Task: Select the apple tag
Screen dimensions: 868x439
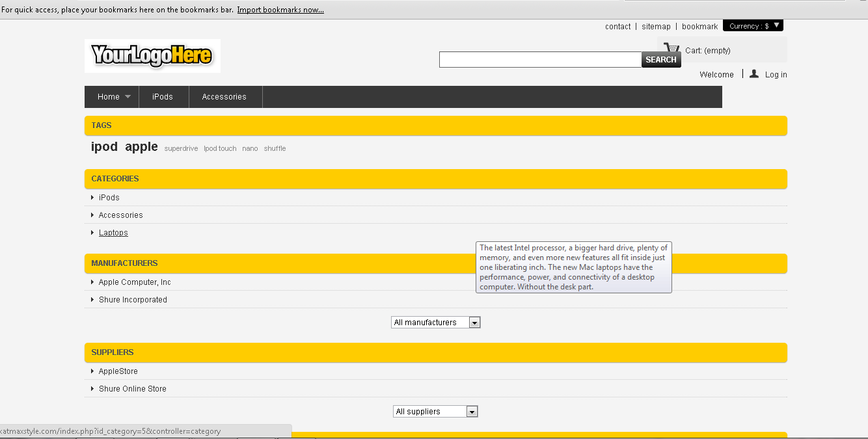Action: tap(142, 147)
